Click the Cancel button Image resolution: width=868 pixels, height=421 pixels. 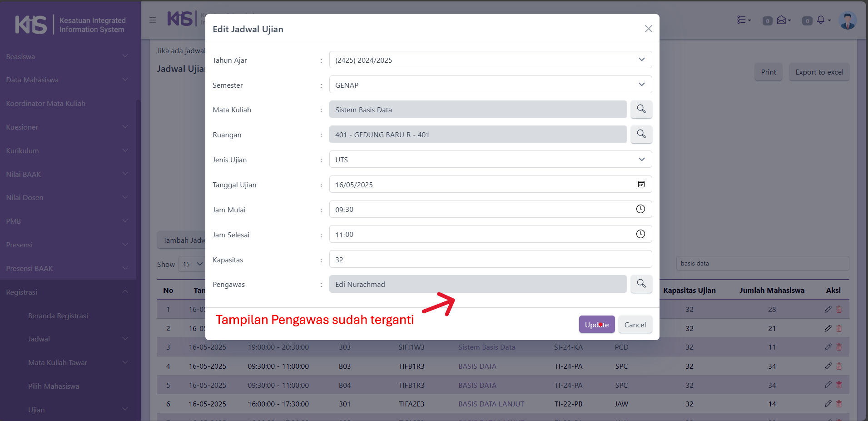click(x=635, y=325)
